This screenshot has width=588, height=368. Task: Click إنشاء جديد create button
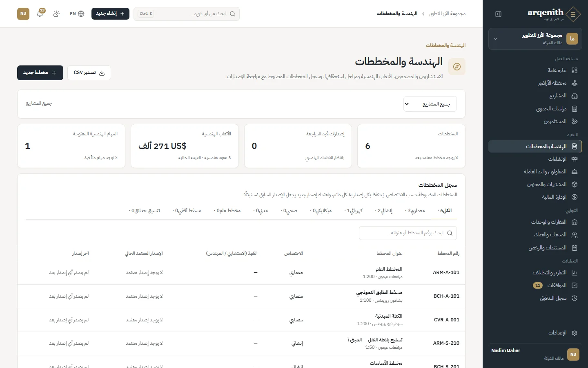[x=110, y=13]
